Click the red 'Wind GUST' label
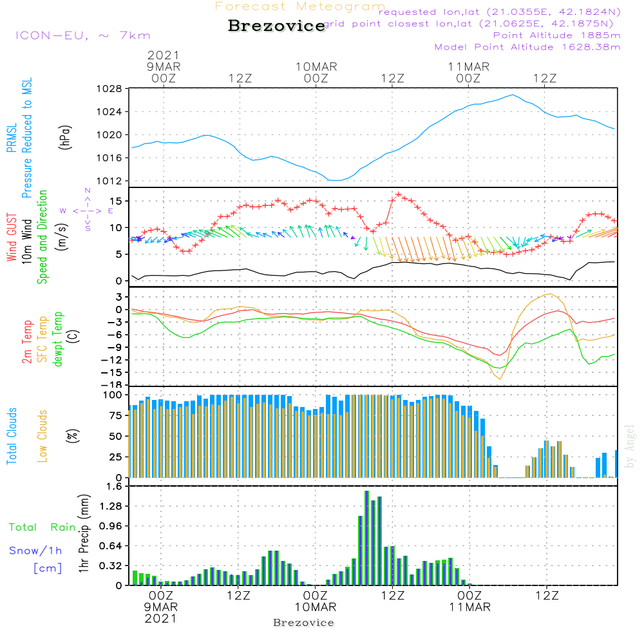Image resolution: width=644 pixels, height=644 pixels. (x=12, y=238)
